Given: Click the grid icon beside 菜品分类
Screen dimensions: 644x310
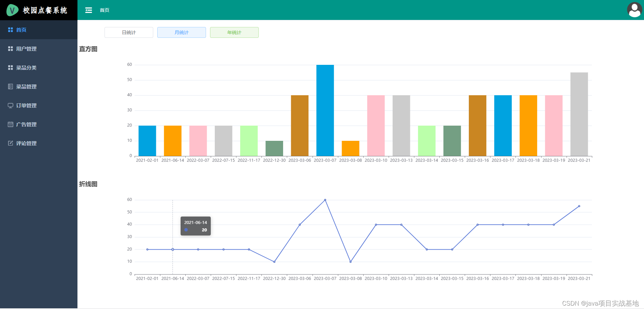Looking at the screenshot, I should point(10,68).
